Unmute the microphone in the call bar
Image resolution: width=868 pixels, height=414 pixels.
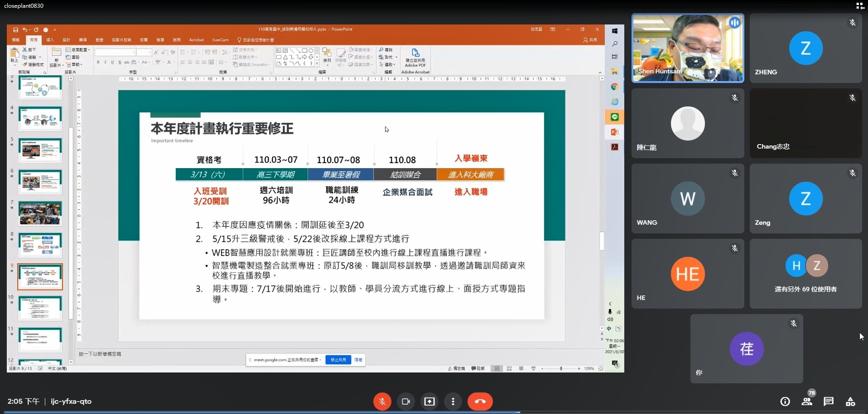coord(382,401)
